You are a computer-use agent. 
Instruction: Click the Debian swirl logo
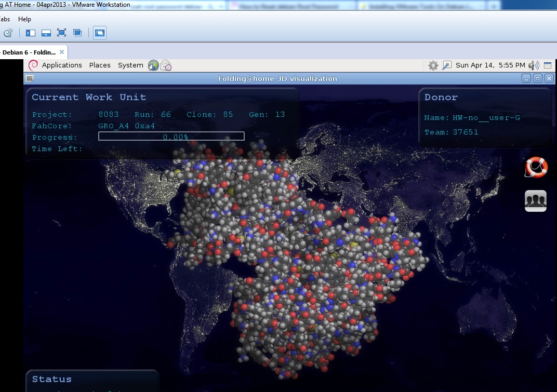point(33,65)
